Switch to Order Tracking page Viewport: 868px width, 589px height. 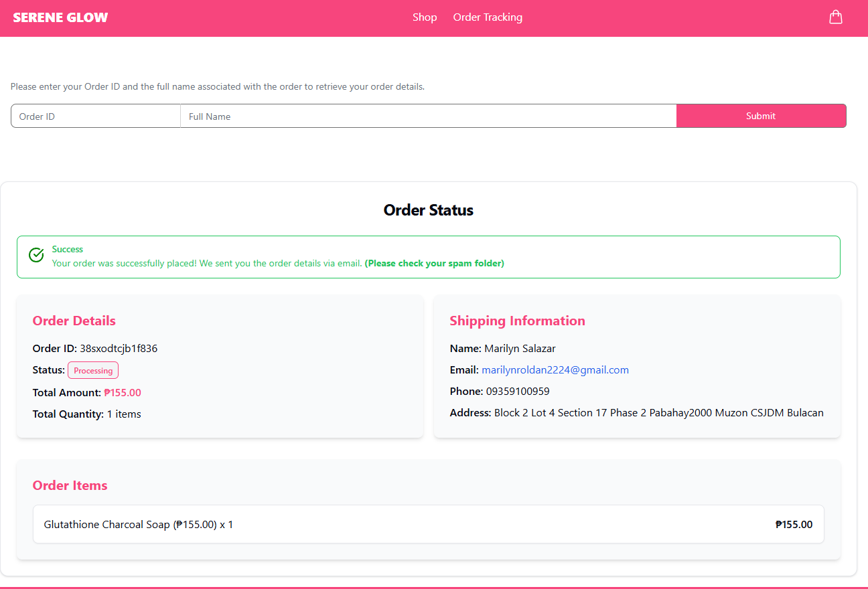pos(488,17)
